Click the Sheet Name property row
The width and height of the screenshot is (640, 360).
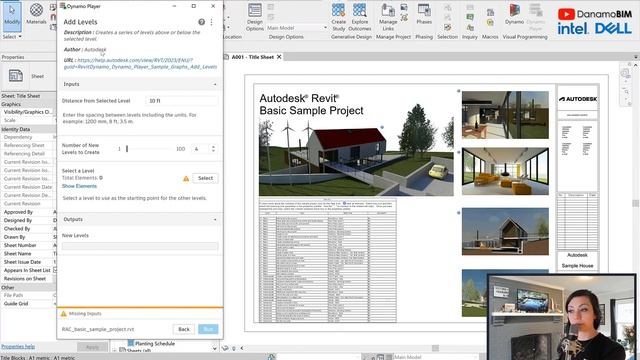(x=28, y=253)
